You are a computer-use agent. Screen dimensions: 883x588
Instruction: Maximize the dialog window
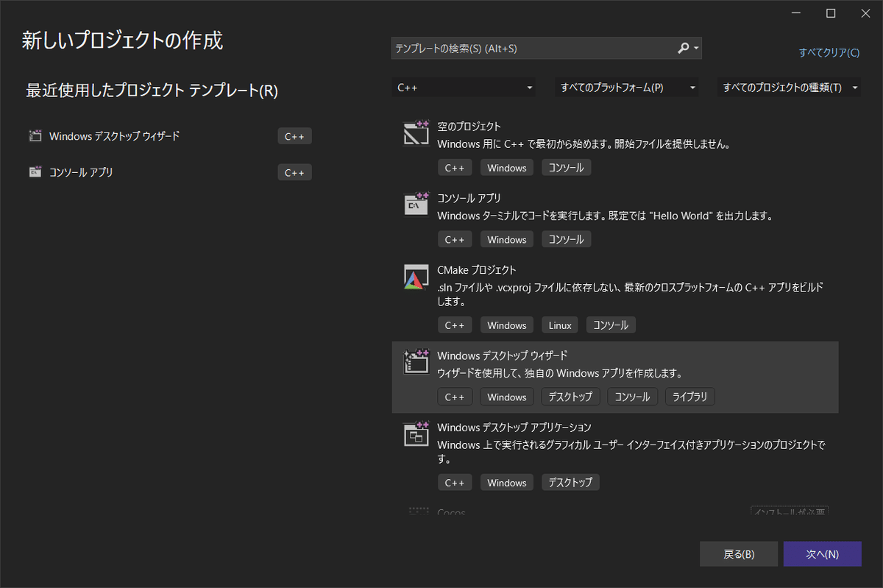[x=831, y=13]
